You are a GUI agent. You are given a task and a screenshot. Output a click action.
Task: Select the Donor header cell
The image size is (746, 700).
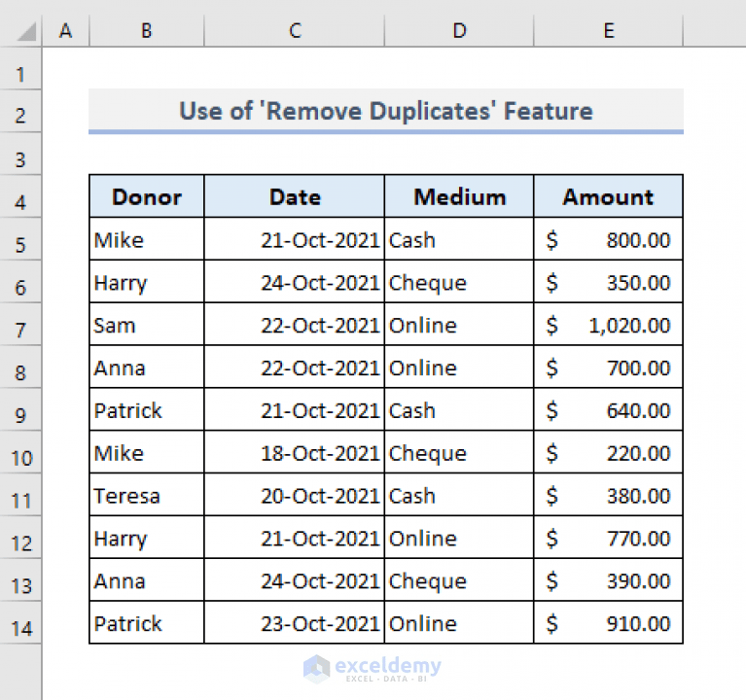tap(147, 196)
